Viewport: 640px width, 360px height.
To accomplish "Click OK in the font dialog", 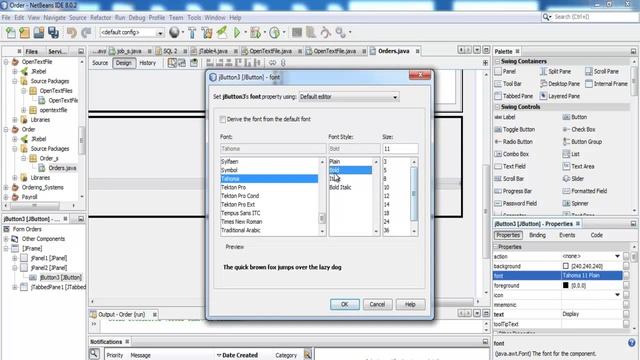I will 344,304.
